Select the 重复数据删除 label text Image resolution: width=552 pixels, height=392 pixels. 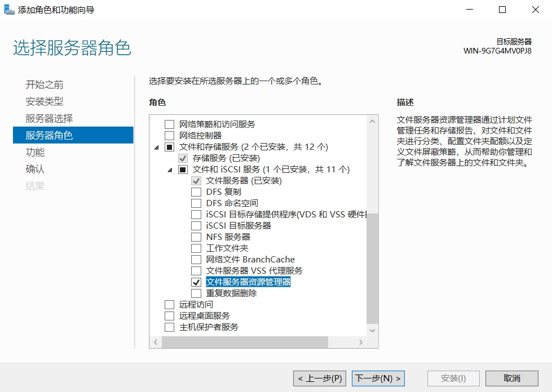tap(231, 293)
